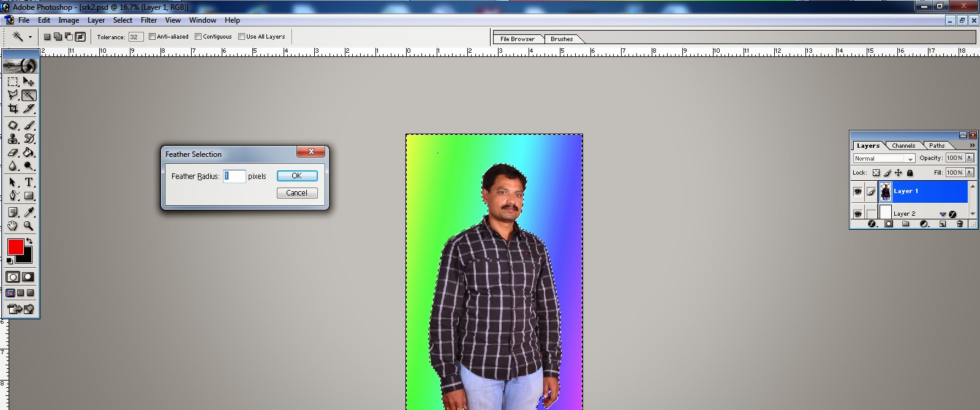Open the adjustment layer menu
This screenshot has width=980, height=410.
coord(924,224)
